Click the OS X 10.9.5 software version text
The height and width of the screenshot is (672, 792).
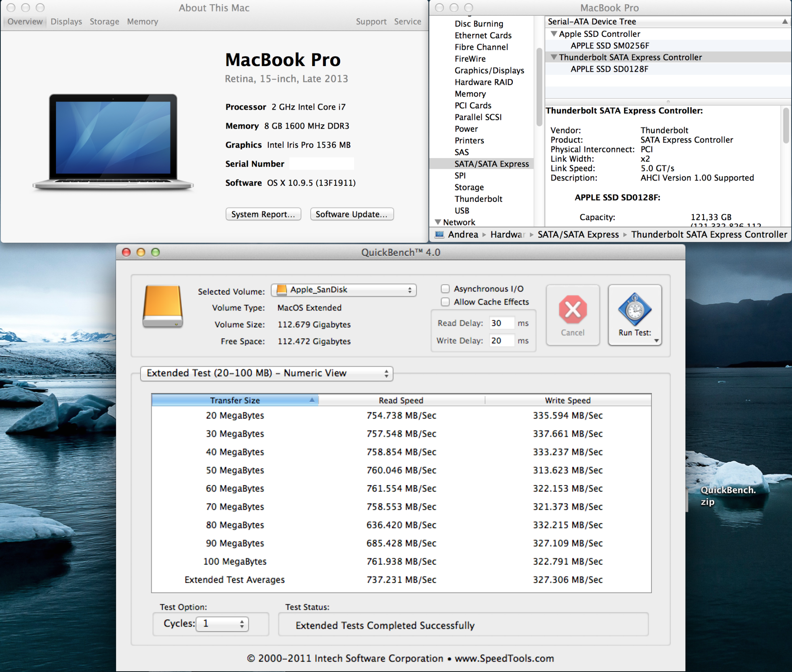pos(311,183)
